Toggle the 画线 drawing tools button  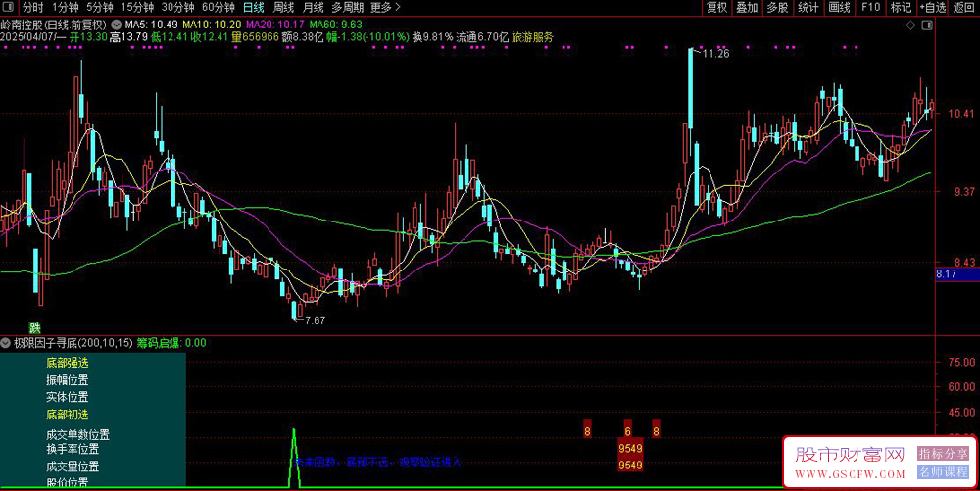pos(839,7)
